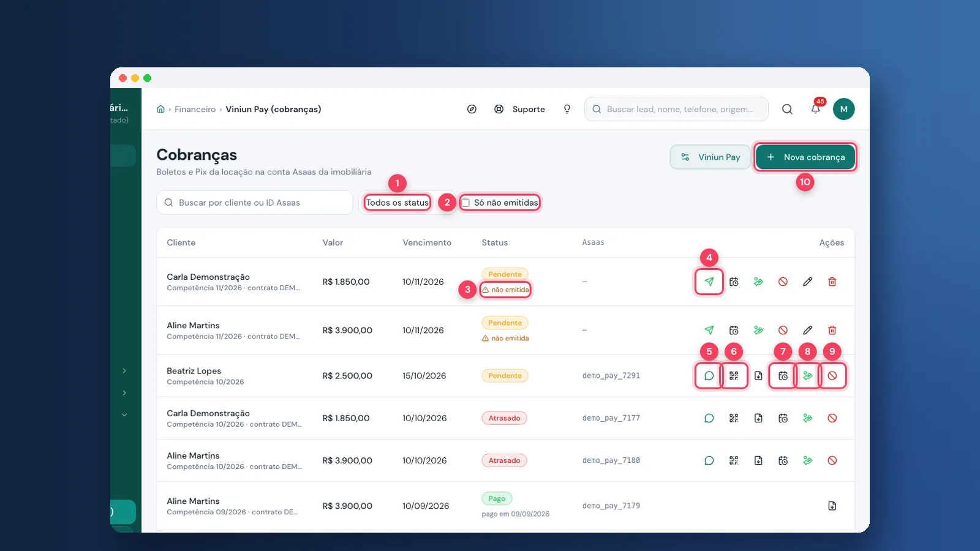The width and height of the screenshot is (980, 551).
Task: Open chat bubble icon for Beatriz Lopes
Action: click(x=709, y=376)
